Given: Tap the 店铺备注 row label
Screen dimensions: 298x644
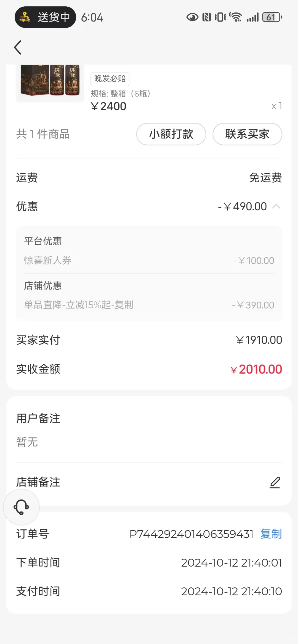Looking at the screenshot, I should coord(38,482).
